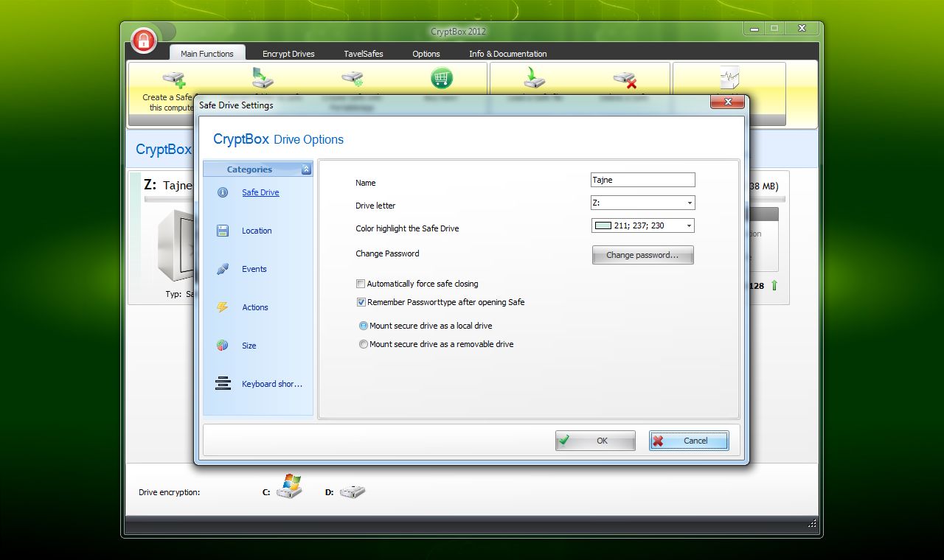
Task: Click the drive with downward arrow icon next to Create a Safe
Action: click(x=263, y=78)
